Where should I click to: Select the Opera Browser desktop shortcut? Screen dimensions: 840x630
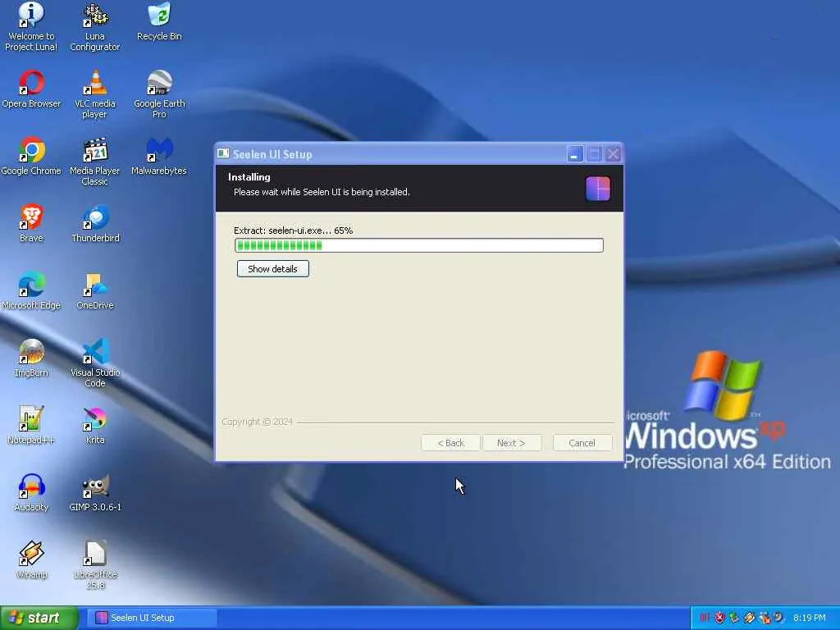coord(31,89)
